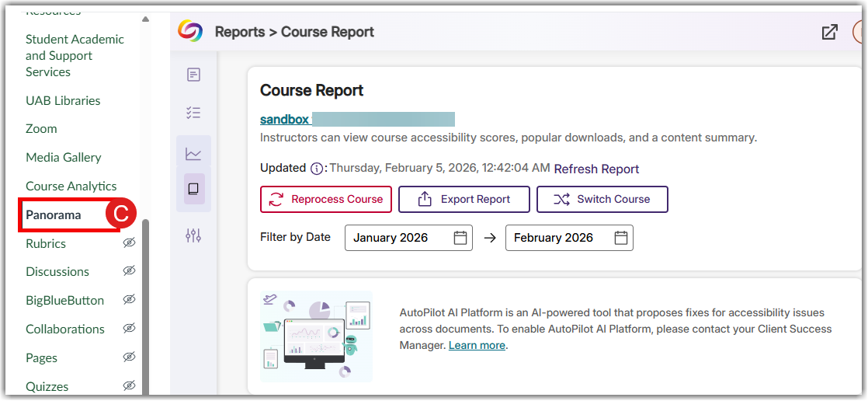Toggle visibility eye icon for Discussions
This screenshot has height=401, width=868.
click(x=129, y=271)
